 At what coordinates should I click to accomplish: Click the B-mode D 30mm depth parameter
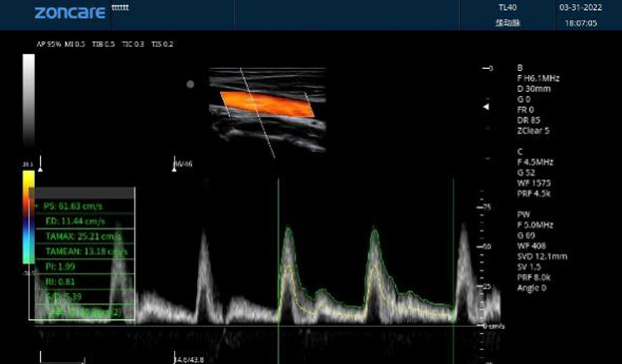coord(533,89)
